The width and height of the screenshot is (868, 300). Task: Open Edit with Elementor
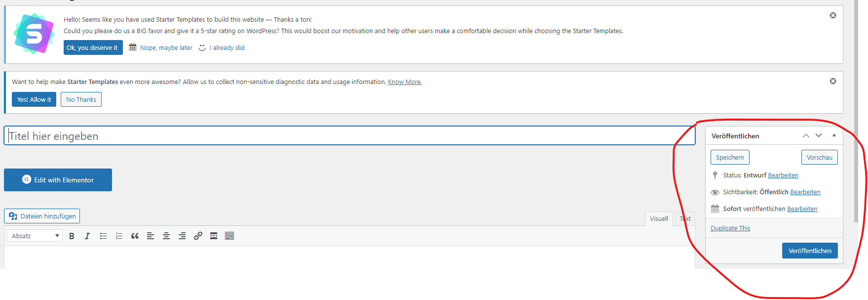click(58, 180)
